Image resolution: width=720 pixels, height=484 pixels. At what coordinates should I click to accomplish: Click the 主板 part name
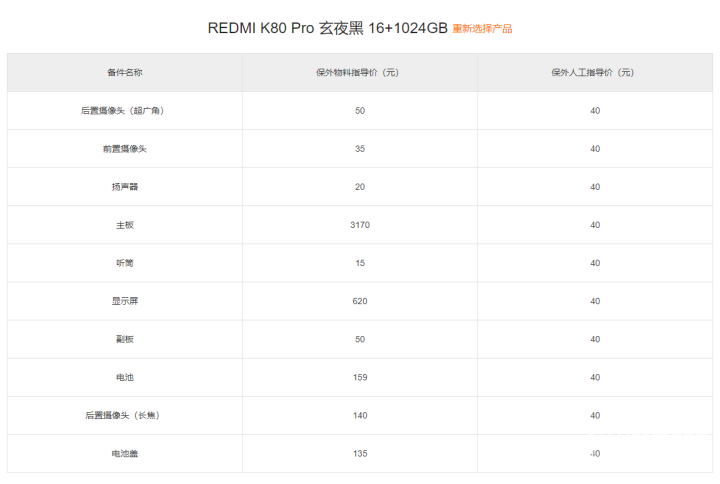click(x=125, y=225)
